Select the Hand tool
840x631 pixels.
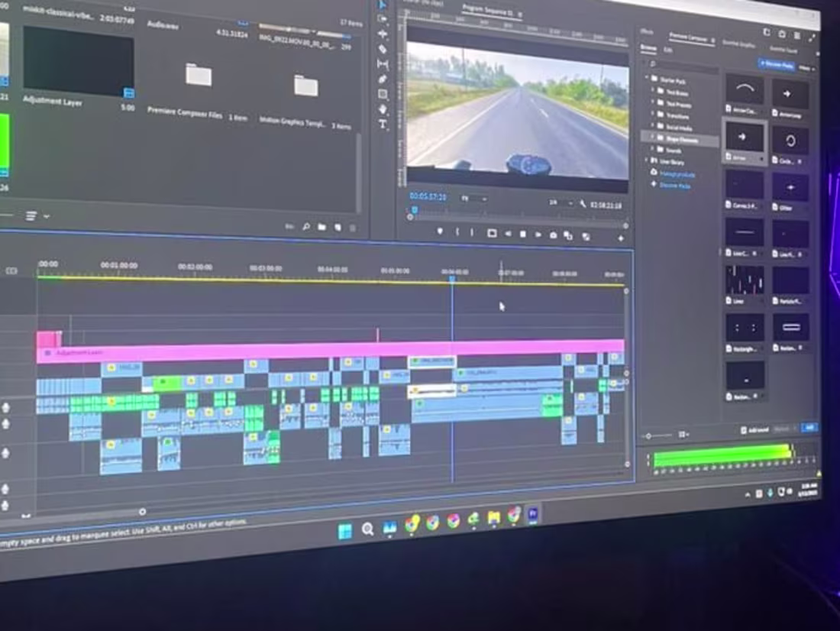(x=383, y=109)
